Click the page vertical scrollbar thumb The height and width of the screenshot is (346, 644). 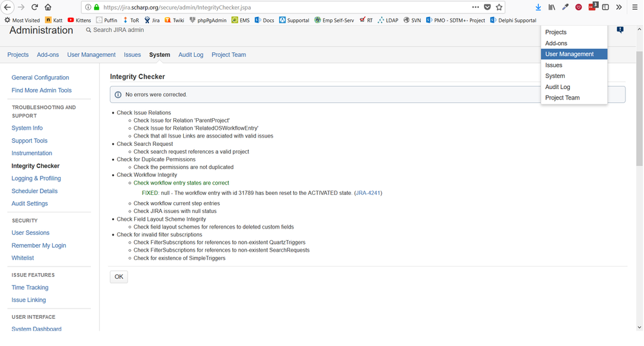tap(639, 108)
